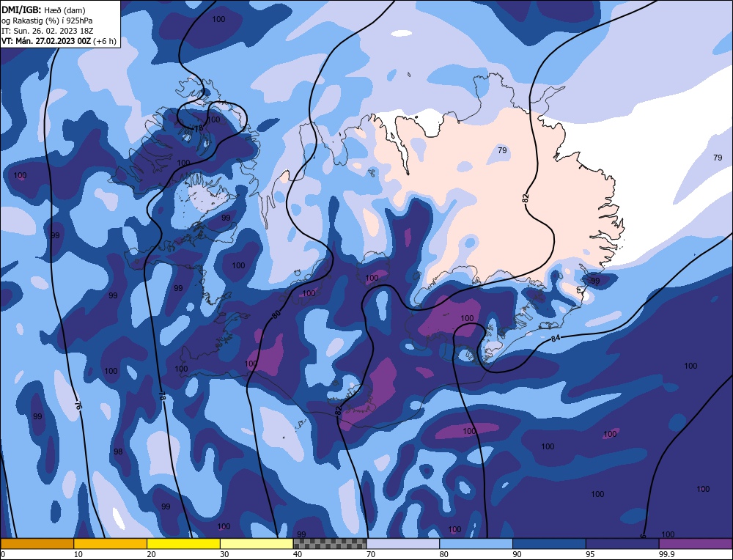The height and width of the screenshot is (560, 733).
Task: Click the dark orange 0–10 legend swatch
Action: pos(37,543)
